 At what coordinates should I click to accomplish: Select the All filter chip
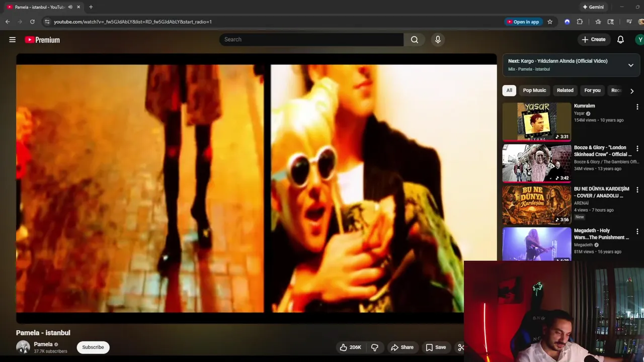(509, 90)
